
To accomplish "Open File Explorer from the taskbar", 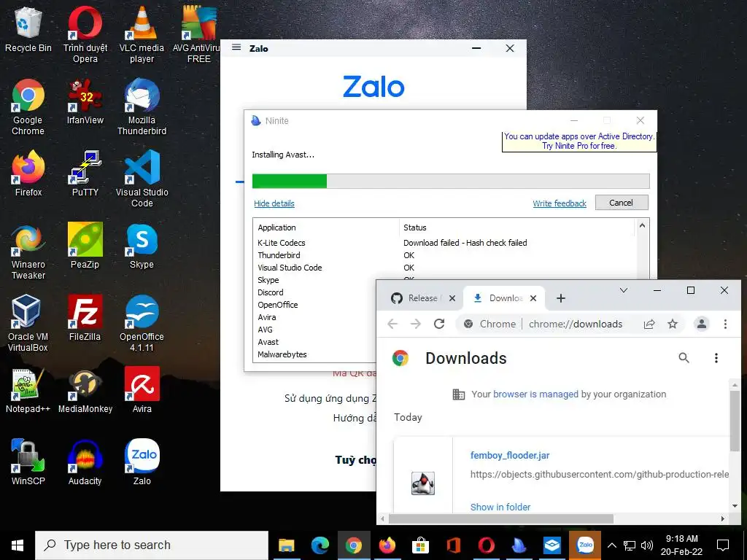I will pos(286,545).
